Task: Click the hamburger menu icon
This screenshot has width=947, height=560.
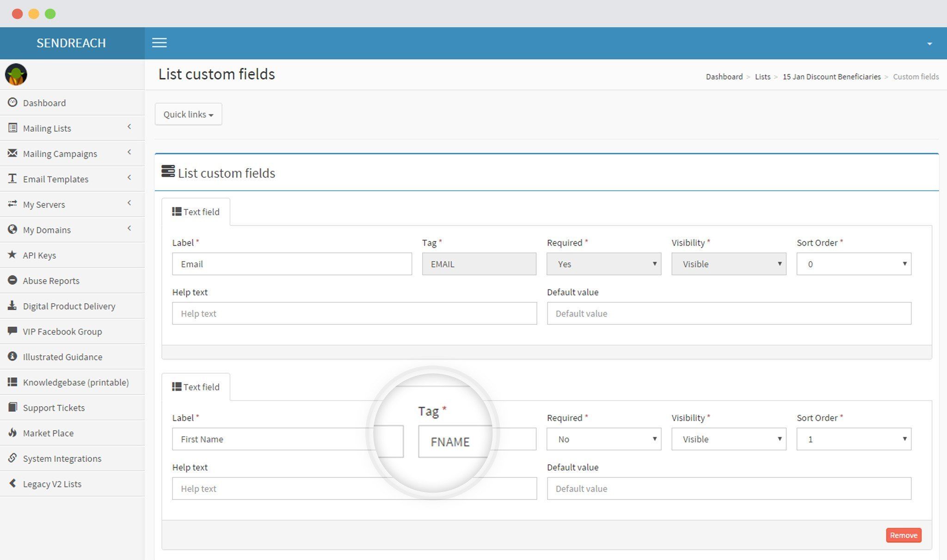Action: tap(159, 43)
